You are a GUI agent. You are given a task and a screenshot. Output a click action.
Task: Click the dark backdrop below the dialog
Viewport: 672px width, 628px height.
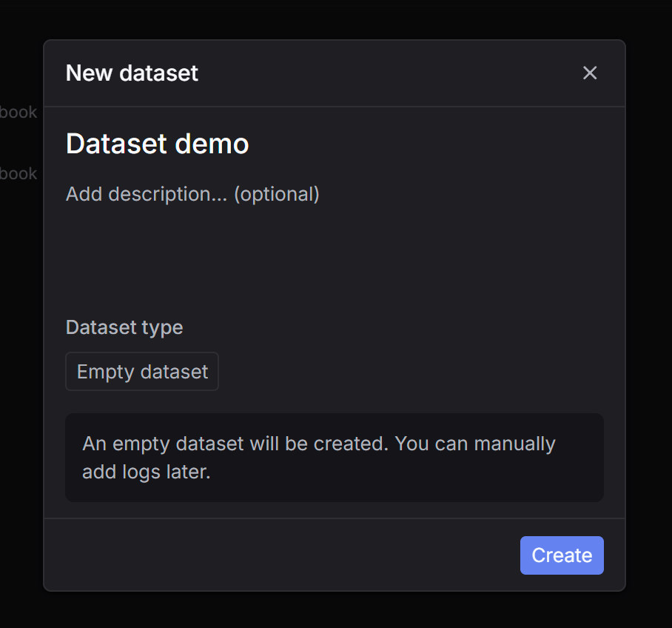[x=333, y=610]
